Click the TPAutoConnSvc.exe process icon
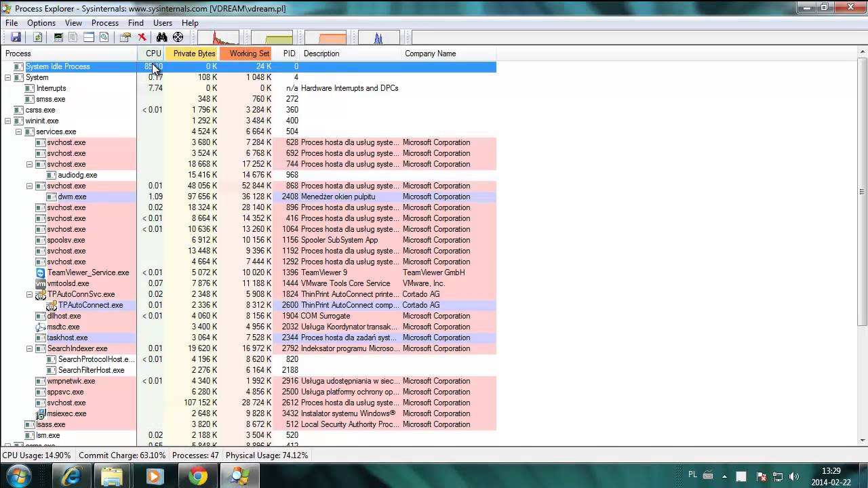The image size is (868, 488). pyautogui.click(x=41, y=294)
